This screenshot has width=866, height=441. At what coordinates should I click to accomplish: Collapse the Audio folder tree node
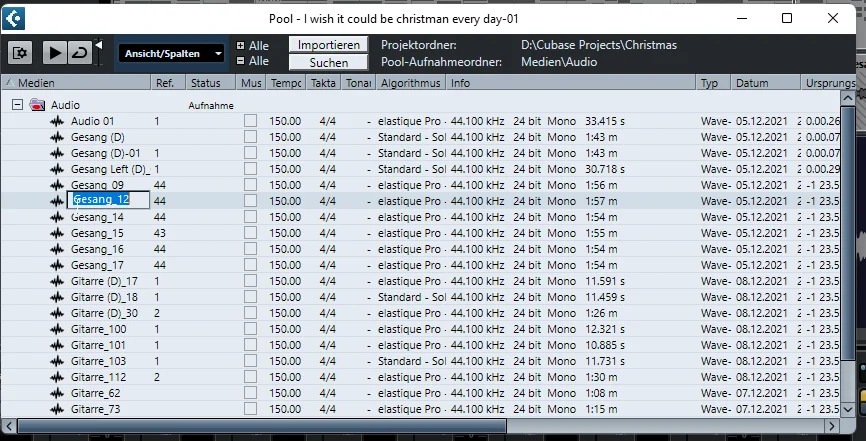pyautogui.click(x=18, y=104)
